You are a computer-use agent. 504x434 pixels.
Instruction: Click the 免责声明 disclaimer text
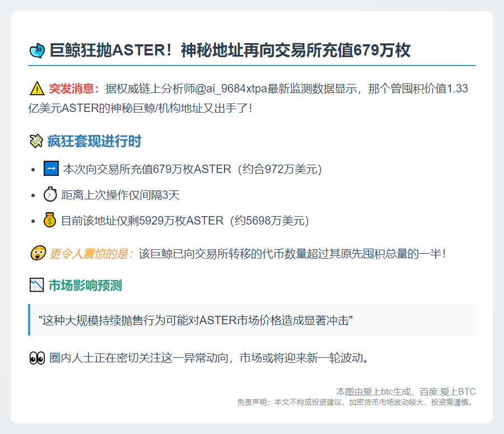[356, 402]
